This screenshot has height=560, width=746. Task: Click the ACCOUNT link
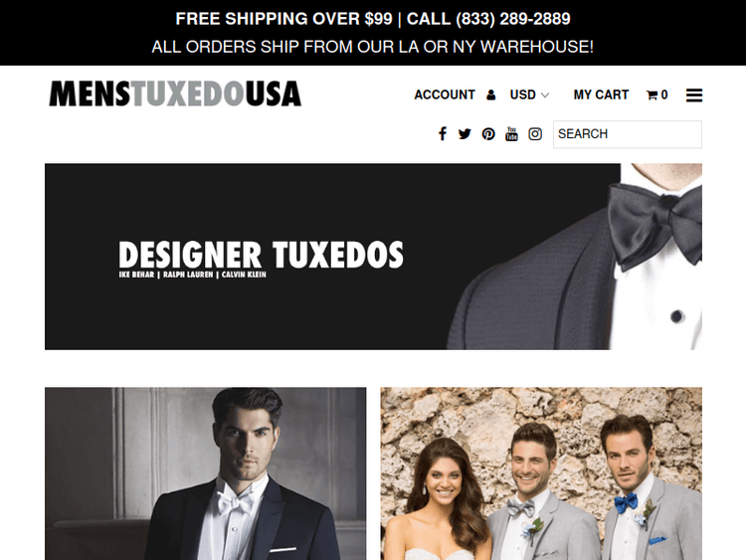coord(445,95)
